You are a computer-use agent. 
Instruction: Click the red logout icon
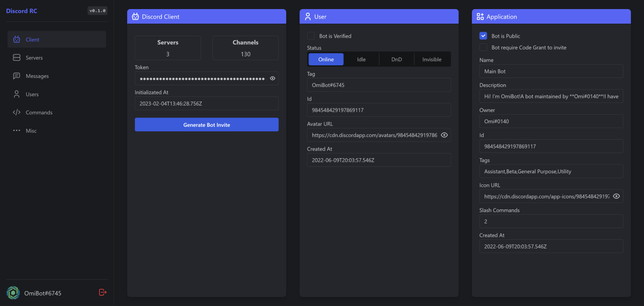click(102, 292)
